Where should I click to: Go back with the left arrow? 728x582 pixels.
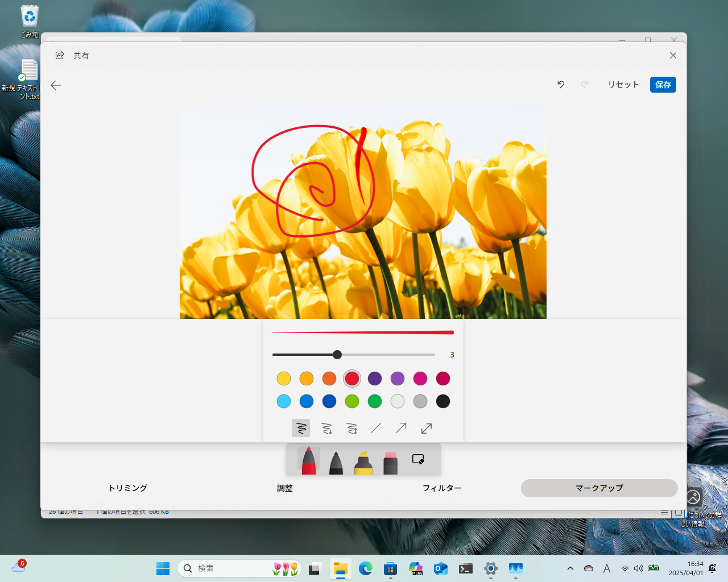pos(56,85)
